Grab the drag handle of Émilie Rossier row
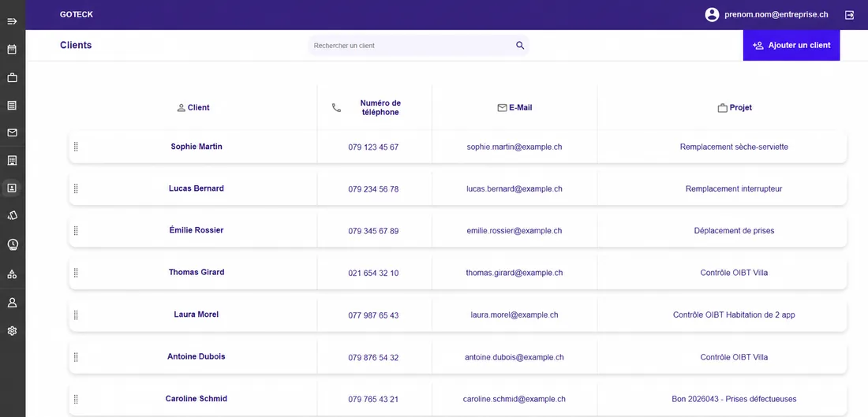This screenshot has width=868, height=417. 76,231
